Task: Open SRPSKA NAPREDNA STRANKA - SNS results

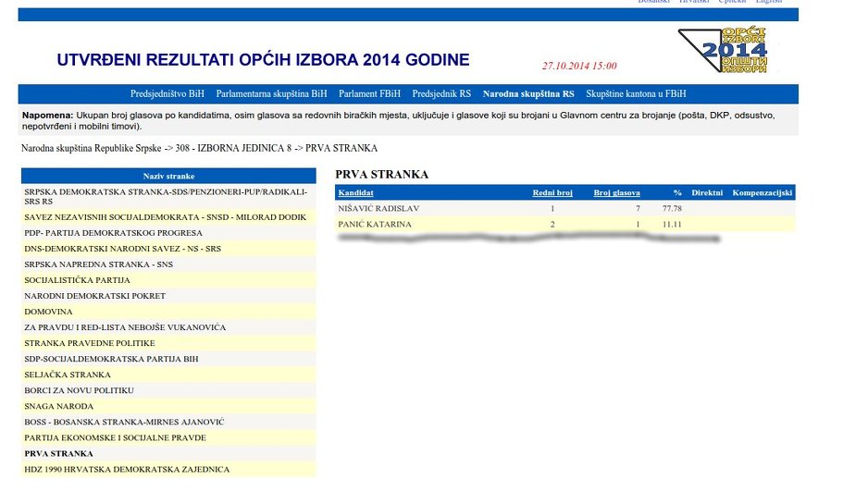Action: click(x=98, y=264)
